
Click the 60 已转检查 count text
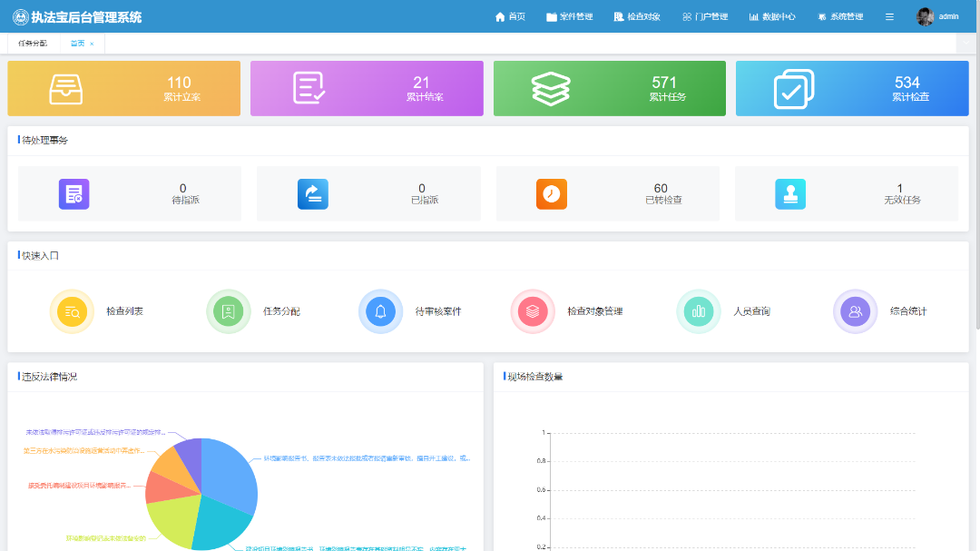click(x=663, y=194)
